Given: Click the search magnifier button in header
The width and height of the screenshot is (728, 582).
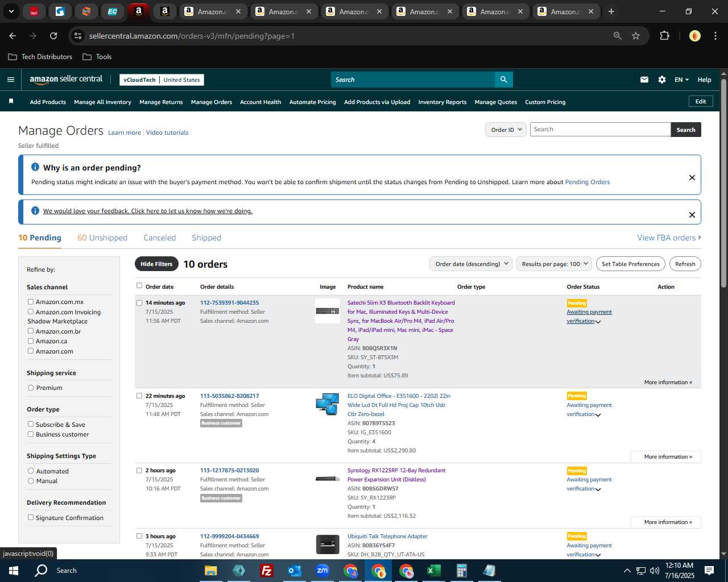Looking at the screenshot, I should point(503,80).
